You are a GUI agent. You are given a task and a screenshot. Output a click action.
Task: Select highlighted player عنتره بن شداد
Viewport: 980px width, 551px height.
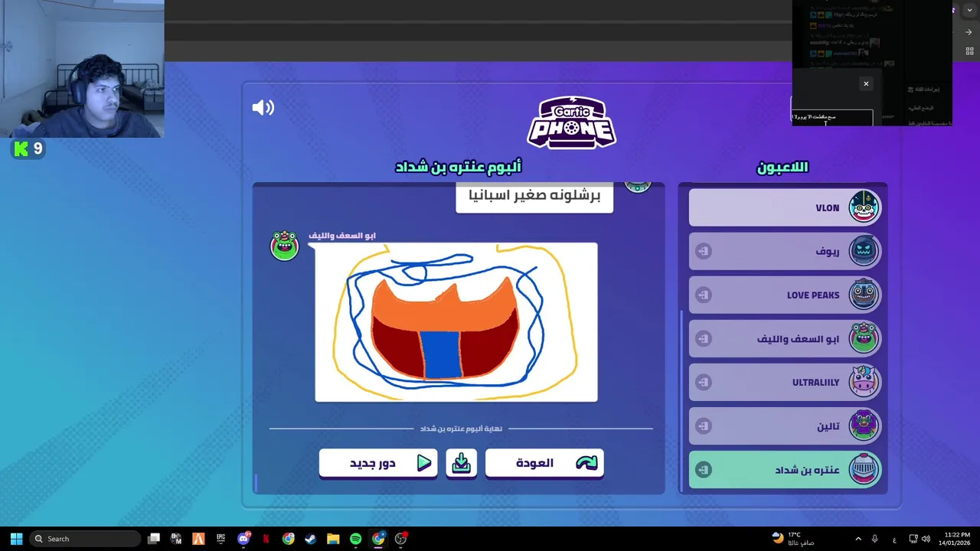tap(785, 469)
